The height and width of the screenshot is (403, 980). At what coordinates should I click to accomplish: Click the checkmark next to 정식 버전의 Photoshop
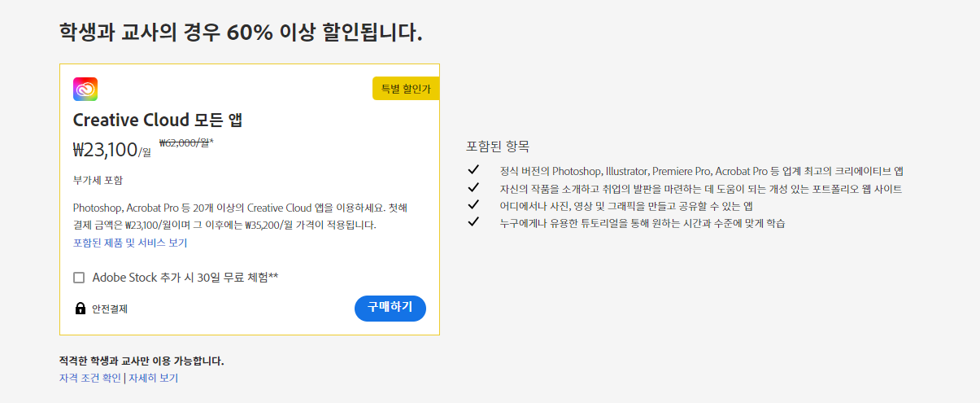[473, 170]
